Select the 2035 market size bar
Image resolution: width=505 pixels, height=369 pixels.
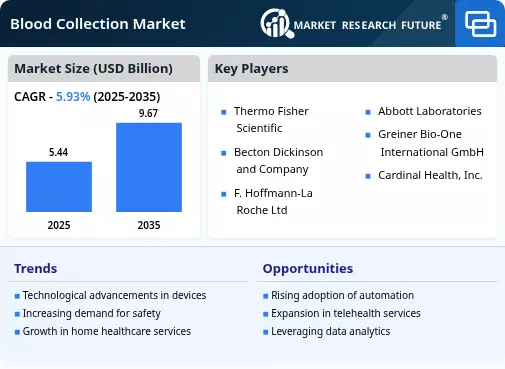149,167
